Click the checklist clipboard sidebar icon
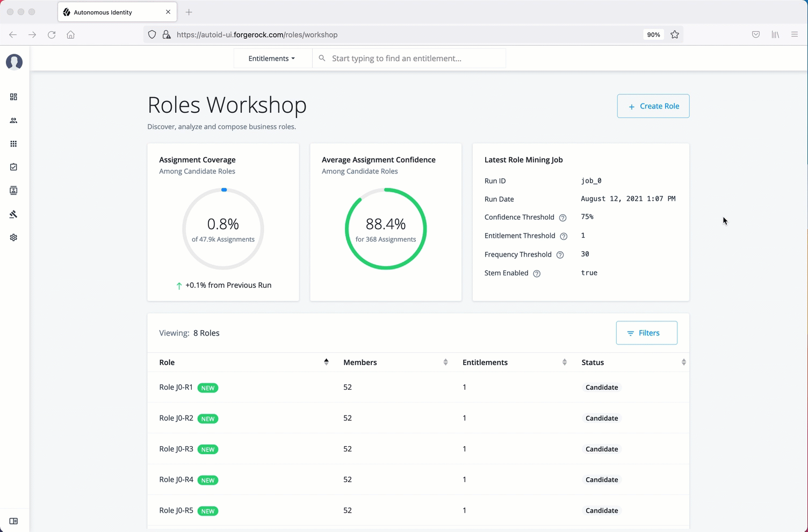This screenshot has height=532, width=808. coord(13,167)
